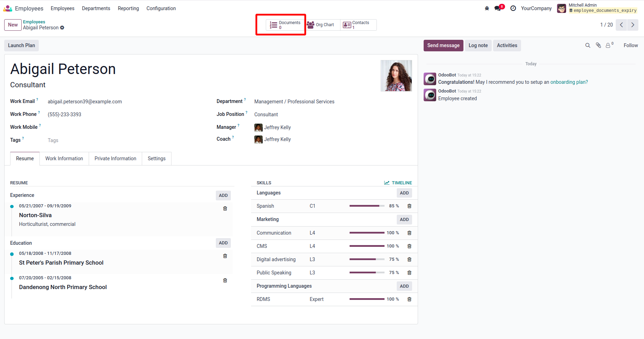The height and width of the screenshot is (339, 644).
Task: Delete the Spanish skill entry
Action: click(x=409, y=206)
